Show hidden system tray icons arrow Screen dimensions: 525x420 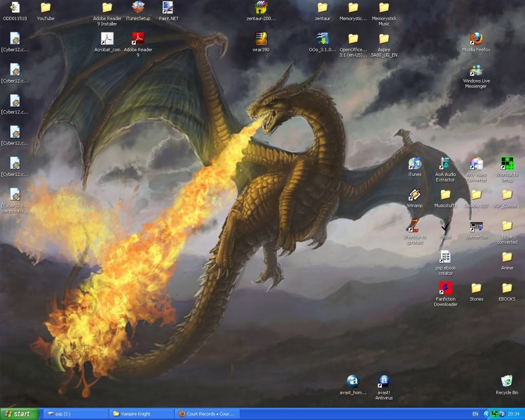coord(487,414)
